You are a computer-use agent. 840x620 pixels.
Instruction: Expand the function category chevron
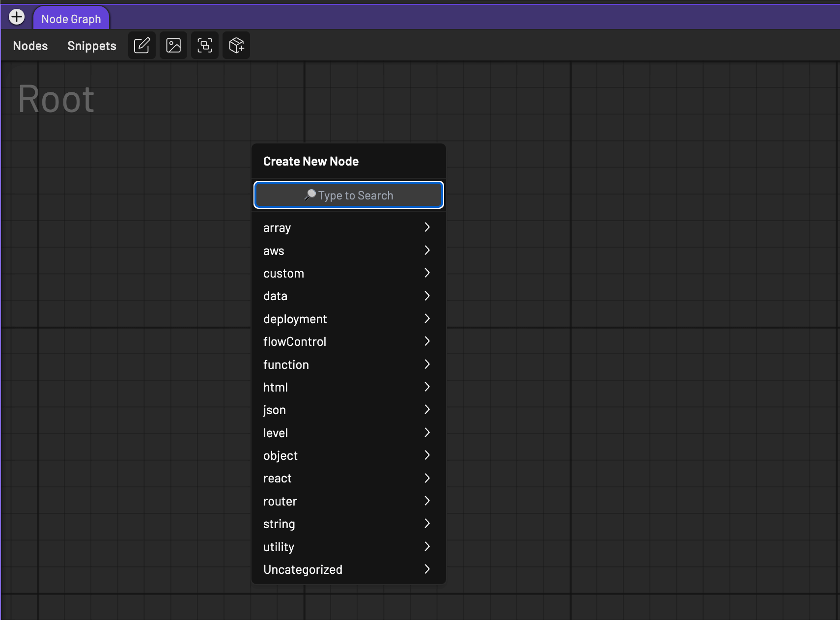point(427,365)
